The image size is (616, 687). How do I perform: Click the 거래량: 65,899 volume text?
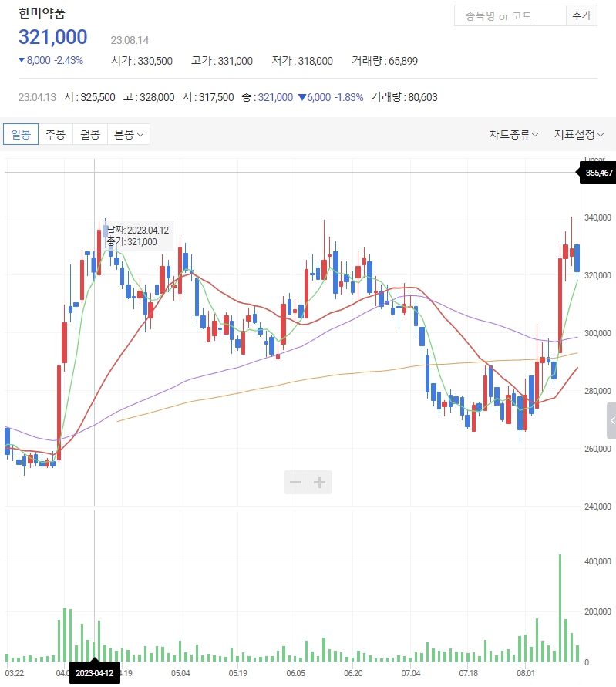point(385,60)
